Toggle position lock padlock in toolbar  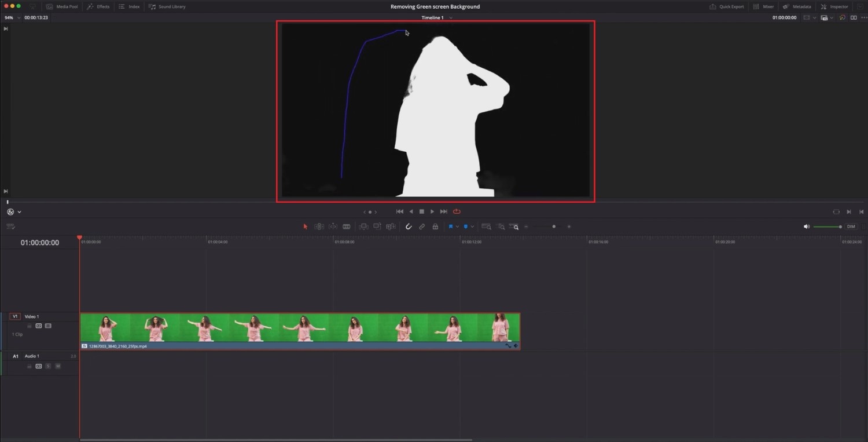[x=435, y=227]
